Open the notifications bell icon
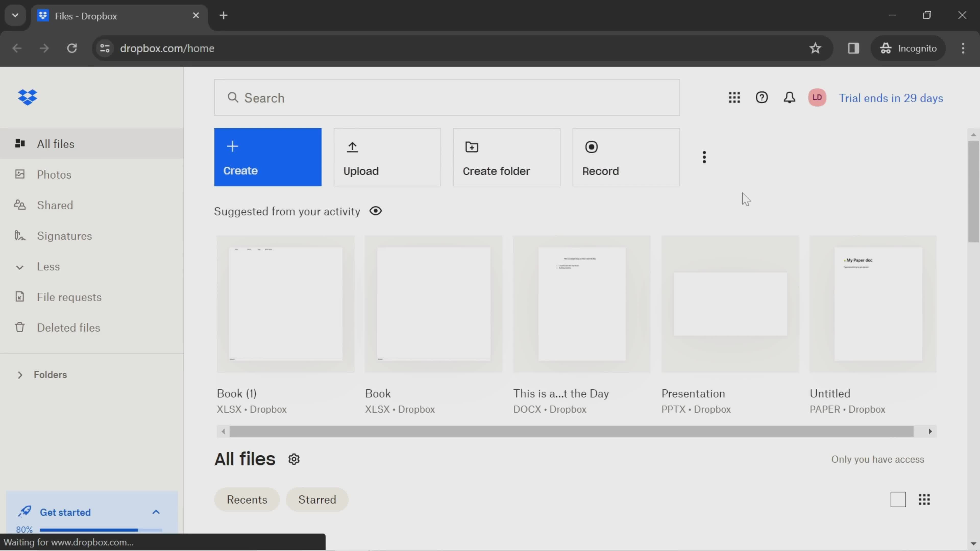Image resolution: width=980 pixels, height=551 pixels. coord(790,97)
